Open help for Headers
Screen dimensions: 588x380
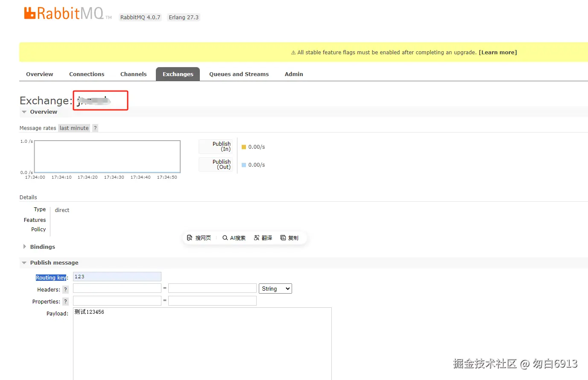[x=65, y=290]
